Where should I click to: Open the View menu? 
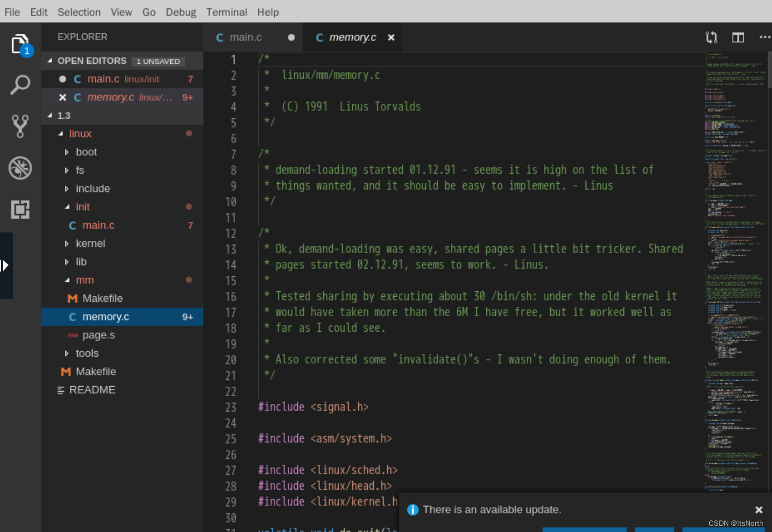(x=121, y=12)
